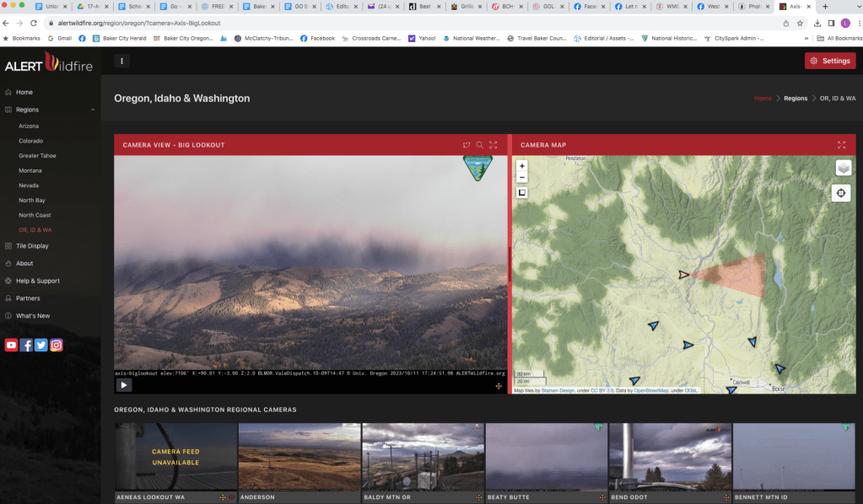This screenshot has width=863, height=504.
Task: Click the browser address bar URL
Action: coord(139,23)
